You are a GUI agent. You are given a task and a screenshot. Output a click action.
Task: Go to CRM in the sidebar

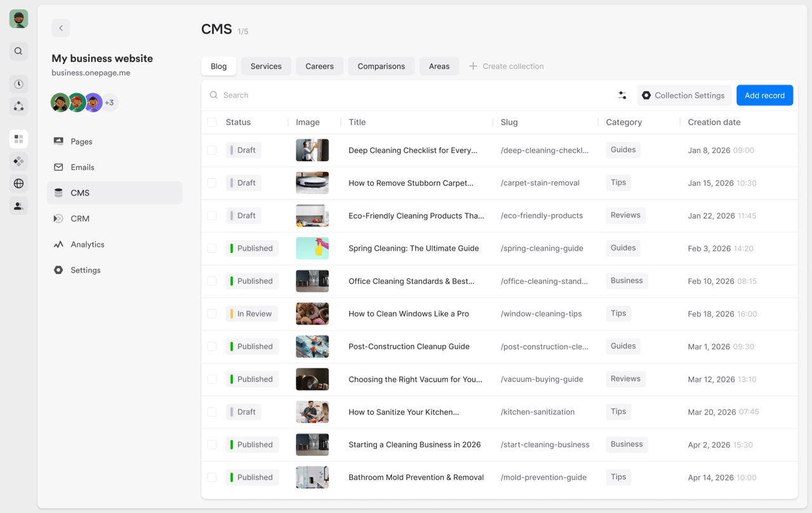coord(114,219)
